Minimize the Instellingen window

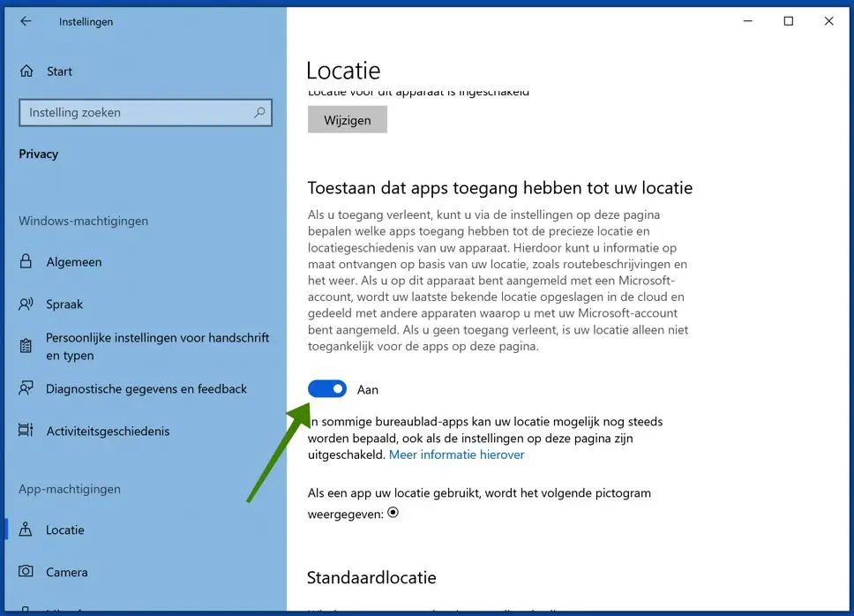click(x=748, y=21)
